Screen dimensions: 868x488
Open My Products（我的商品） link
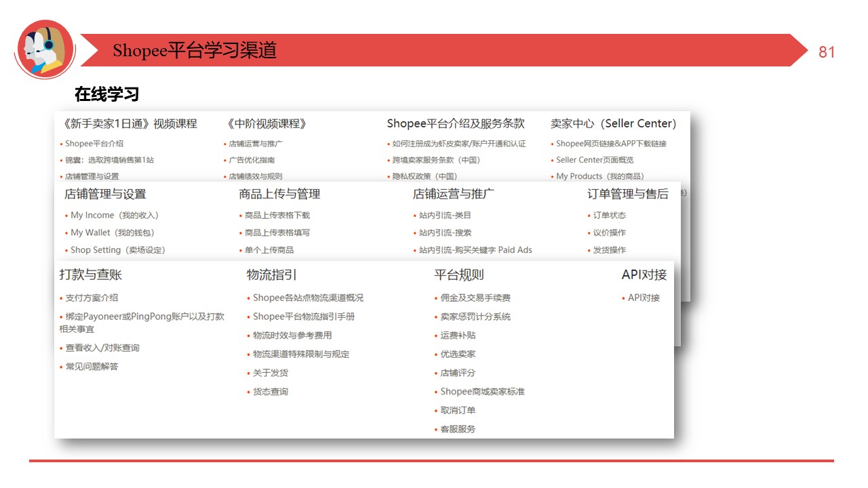pyautogui.click(x=599, y=176)
